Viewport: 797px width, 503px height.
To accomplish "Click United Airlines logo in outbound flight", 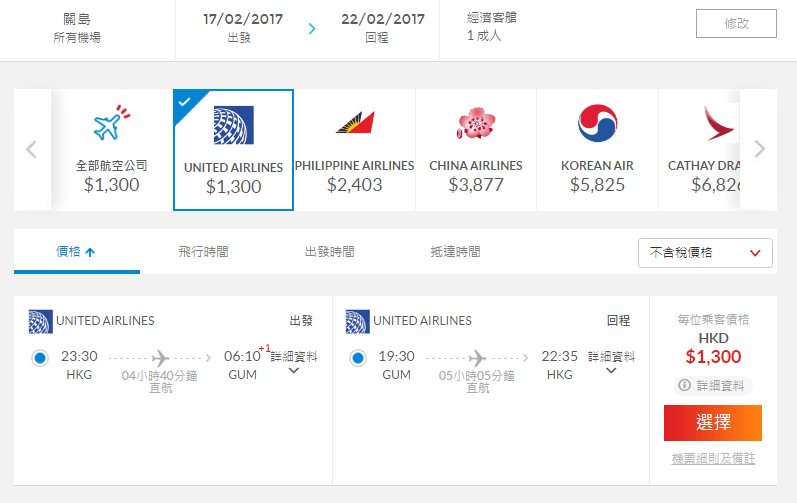I will pyautogui.click(x=41, y=321).
